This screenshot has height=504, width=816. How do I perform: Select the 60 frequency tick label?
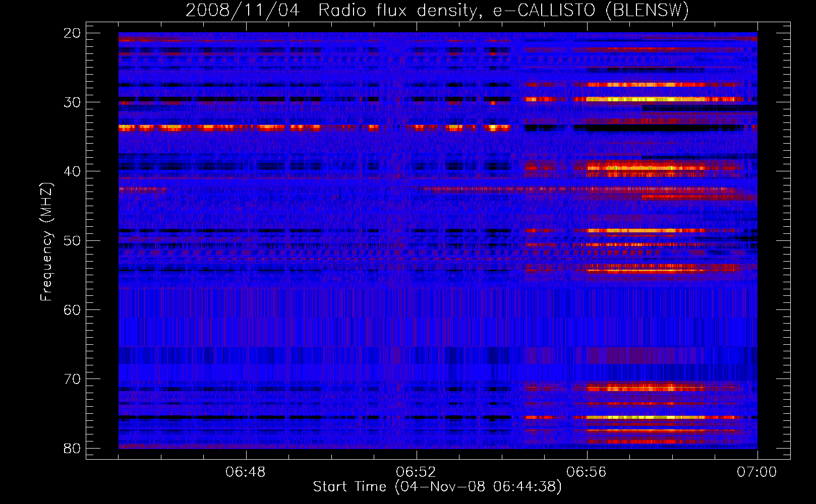pos(73,309)
